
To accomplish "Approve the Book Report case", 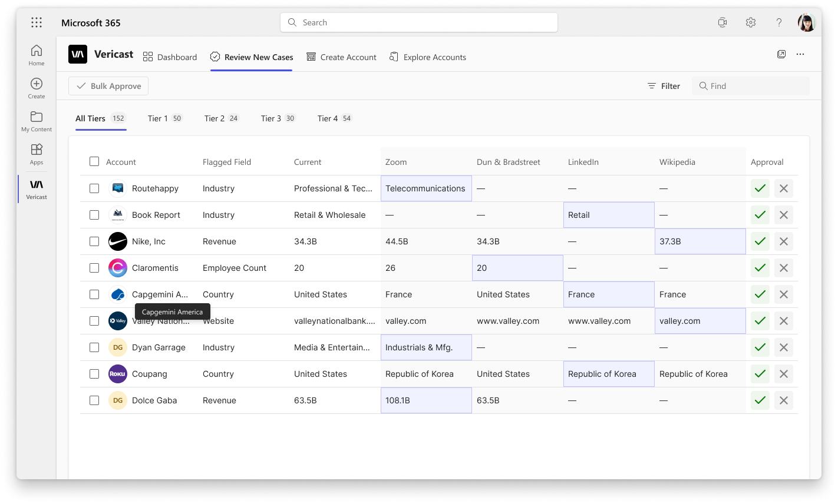I will (760, 215).
